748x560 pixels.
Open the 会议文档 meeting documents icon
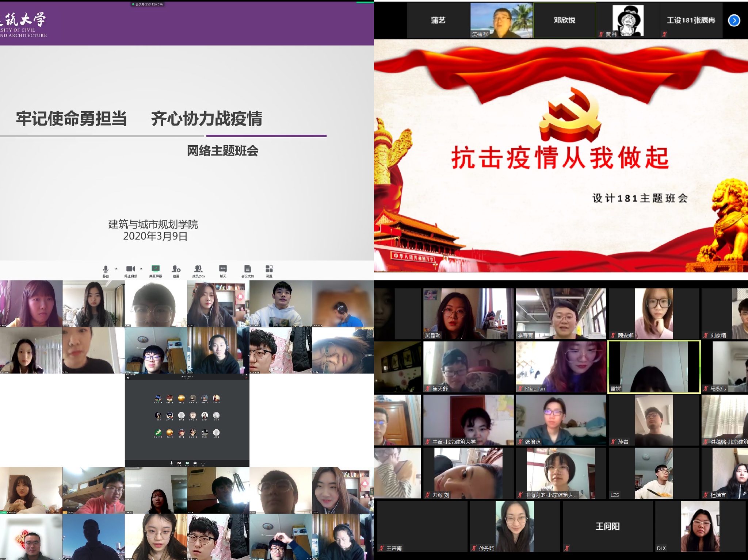point(247,269)
